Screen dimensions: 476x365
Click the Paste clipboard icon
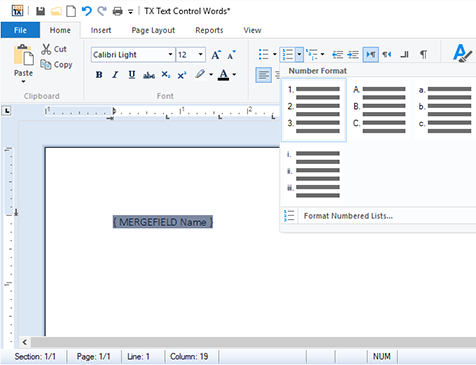pos(23,55)
